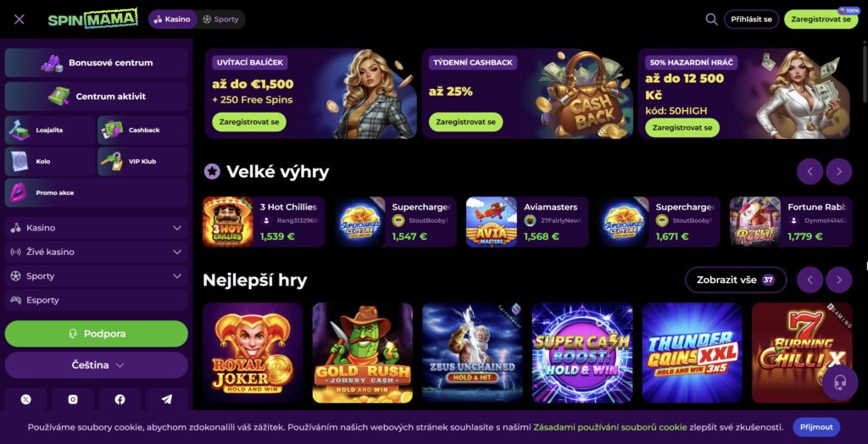Image resolution: width=868 pixels, height=444 pixels.
Task: Open the Royal Joker game thumbnail
Action: pyautogui.click(x=253, y=352)
